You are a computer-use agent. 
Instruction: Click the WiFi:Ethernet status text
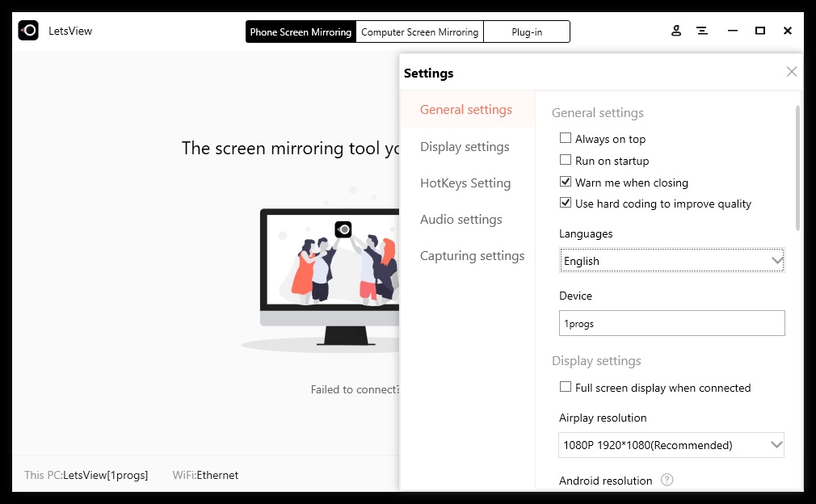(x=205, y=475)
